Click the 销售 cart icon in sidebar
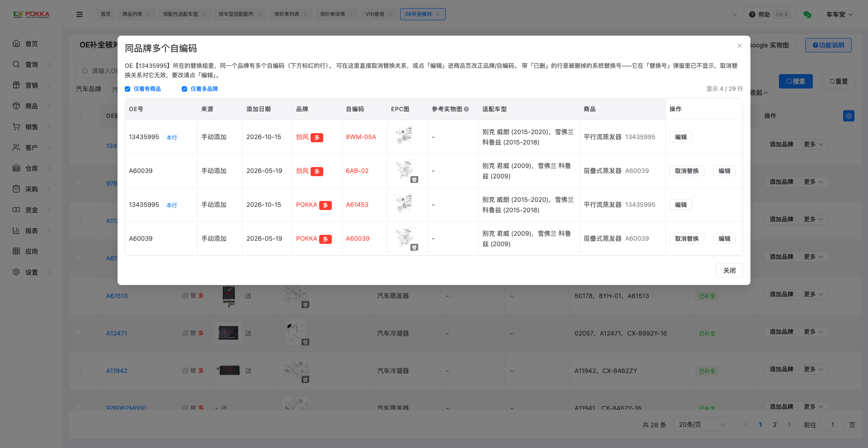The height and width of the screenshot is (448, 868). pos(16,126)
